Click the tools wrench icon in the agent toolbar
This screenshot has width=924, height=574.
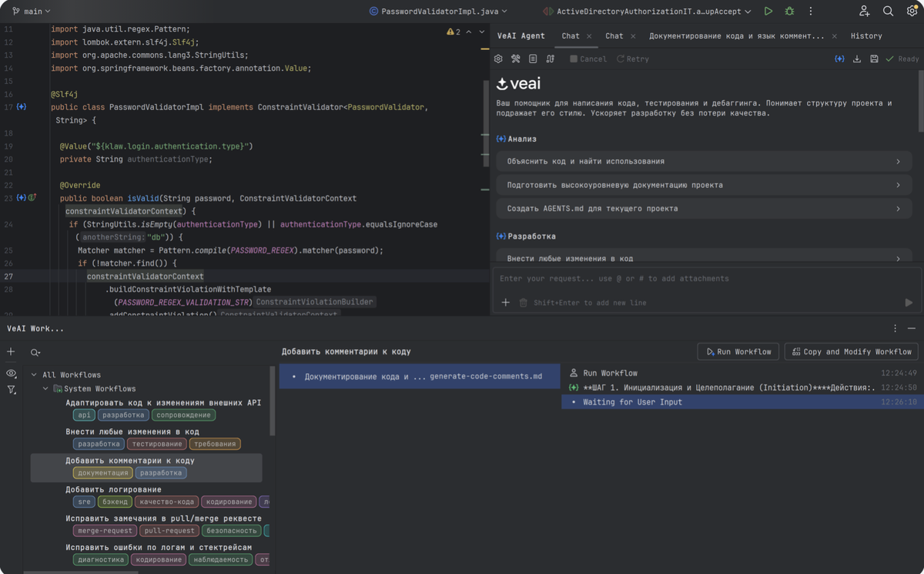pyautogui.click(x=516, y=59)
